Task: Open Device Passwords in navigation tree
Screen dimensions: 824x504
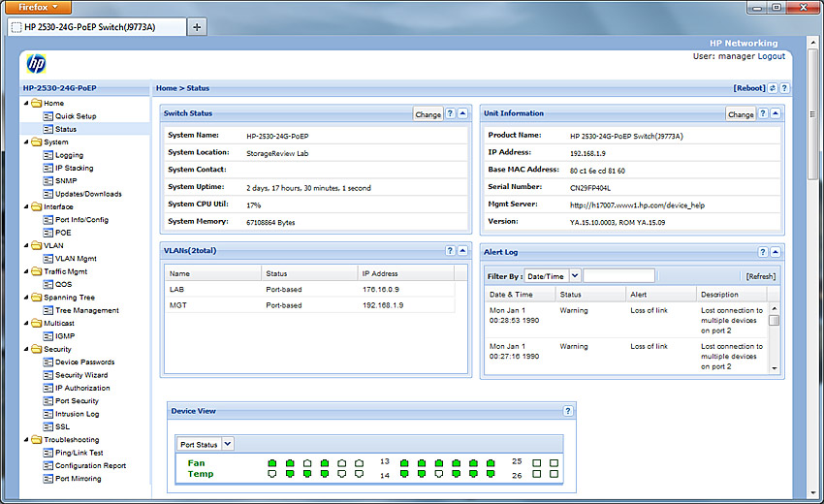Action: 84,362
